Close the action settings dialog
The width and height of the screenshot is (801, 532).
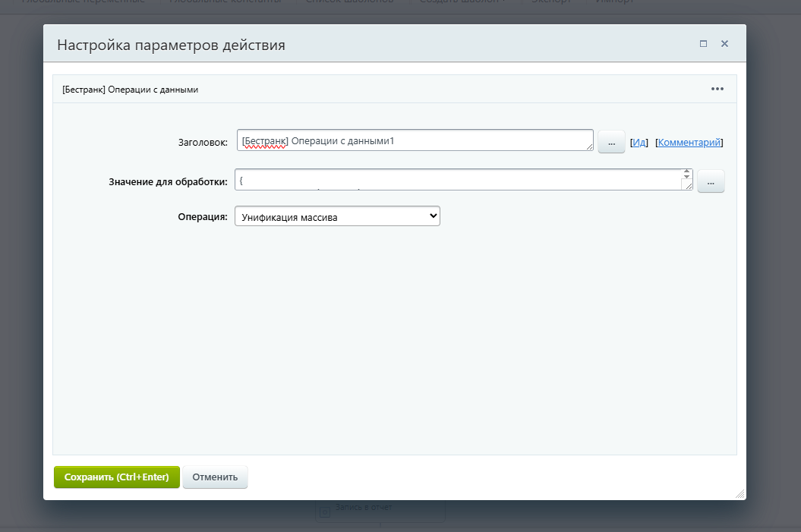[x=724, y=44]
